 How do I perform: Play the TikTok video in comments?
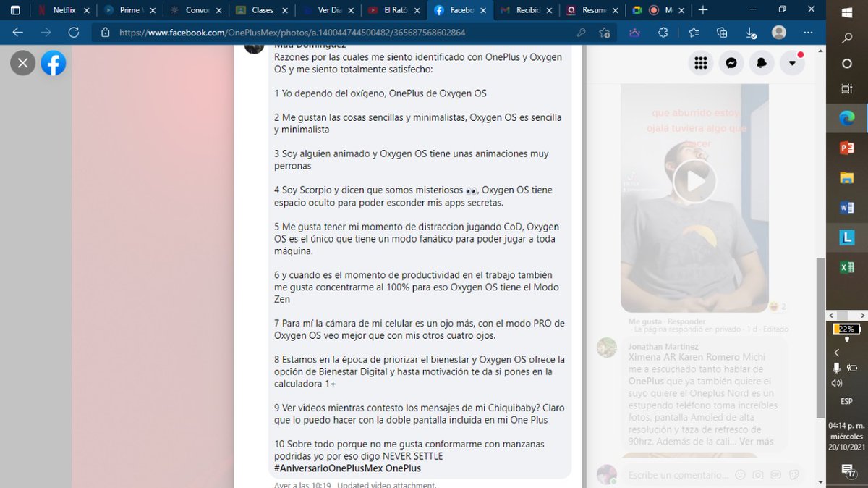[694, 181]
